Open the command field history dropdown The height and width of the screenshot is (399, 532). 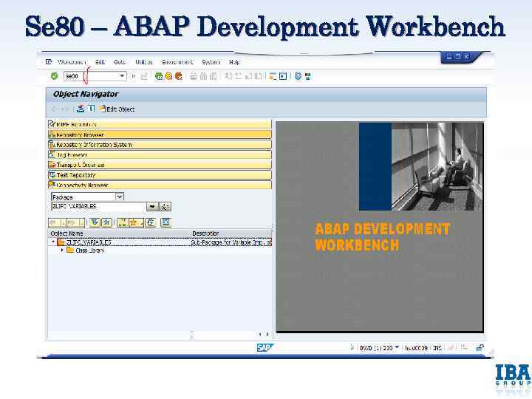click(122, 76)
